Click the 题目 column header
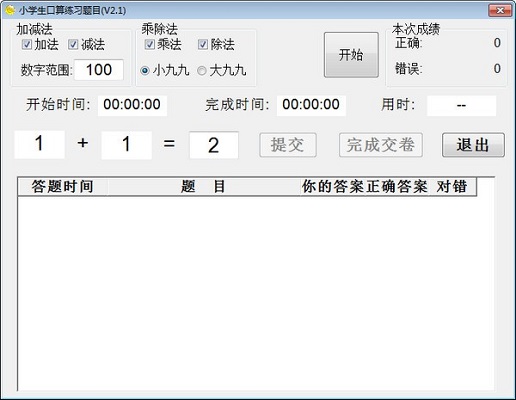This screenshot has height=400, width=516. click(x=204, y=186)
